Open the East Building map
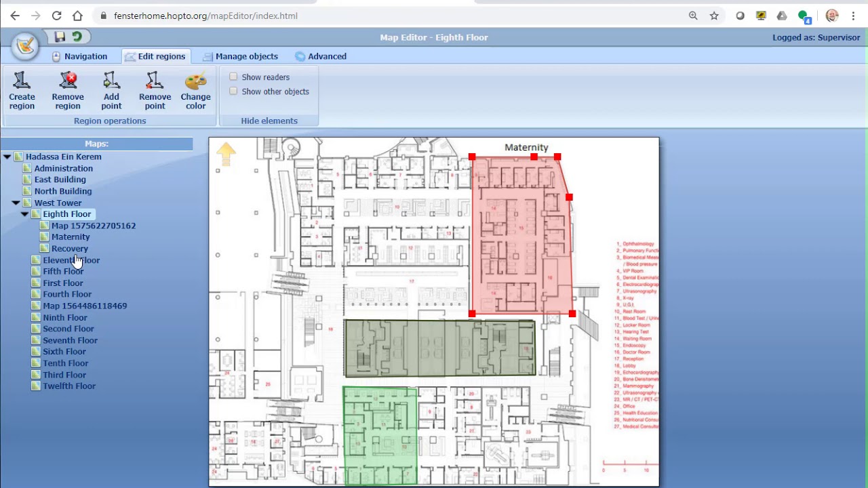 point(60,180)
